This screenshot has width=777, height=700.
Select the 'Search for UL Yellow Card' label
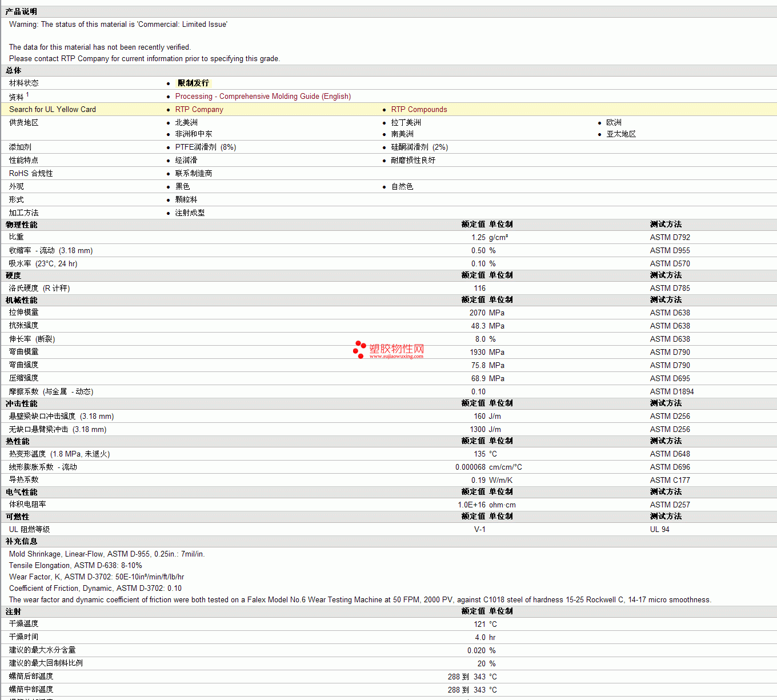coord(53,110)
